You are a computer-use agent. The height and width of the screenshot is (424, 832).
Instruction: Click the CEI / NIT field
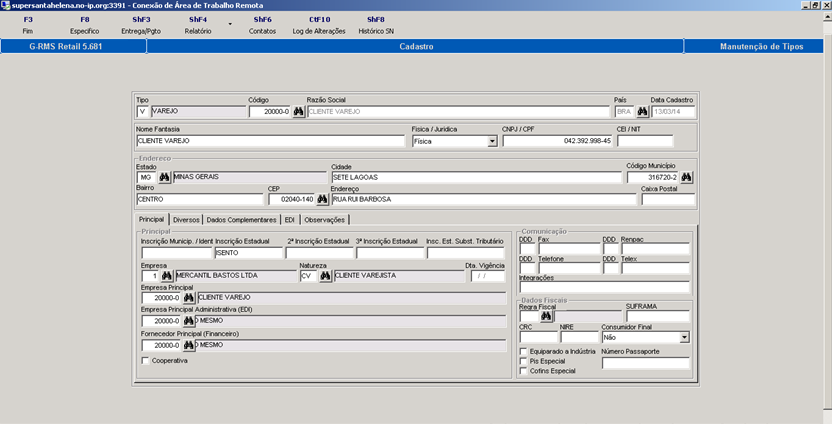(x=645, y=141)
